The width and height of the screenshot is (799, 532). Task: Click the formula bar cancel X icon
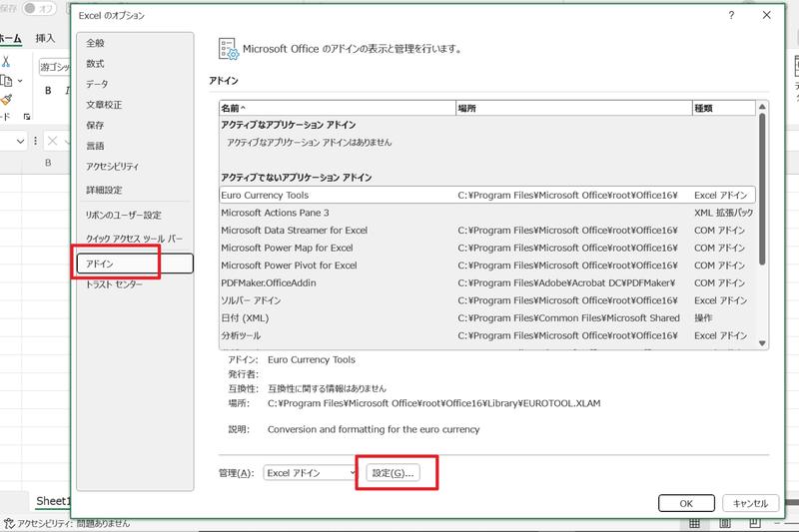pyautogui.click(x=52, y=141)
